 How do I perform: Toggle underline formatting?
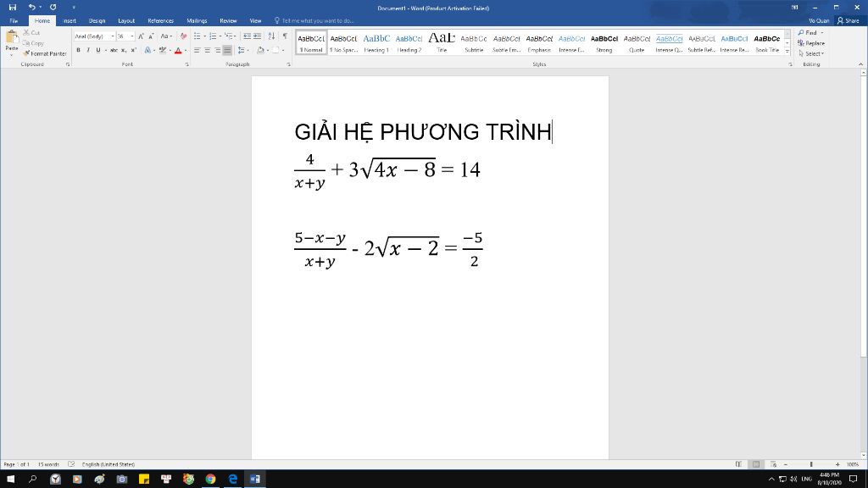click(x=98, y=50)
